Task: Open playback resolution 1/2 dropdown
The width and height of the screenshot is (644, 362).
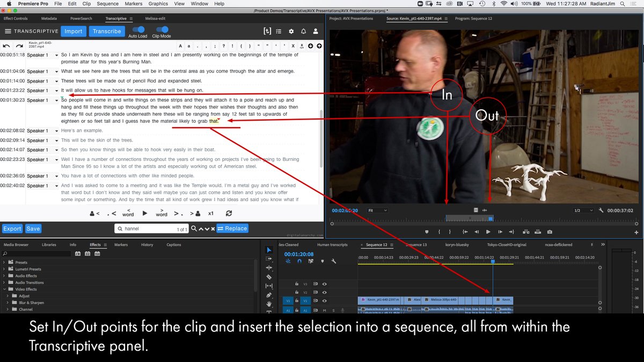Action: click(583, 211)
